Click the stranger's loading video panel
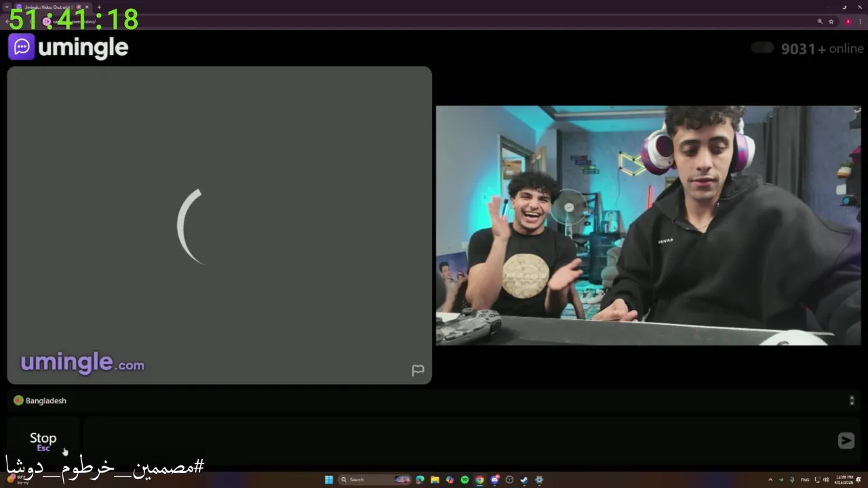This screenshot has height=488, width=868. 219,225
